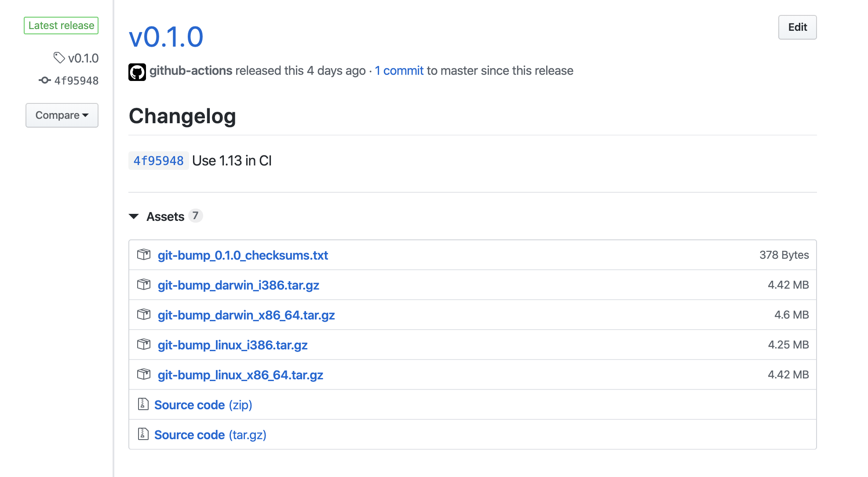
Task: Open the '1 commit' link
Action: pos(399,70)
